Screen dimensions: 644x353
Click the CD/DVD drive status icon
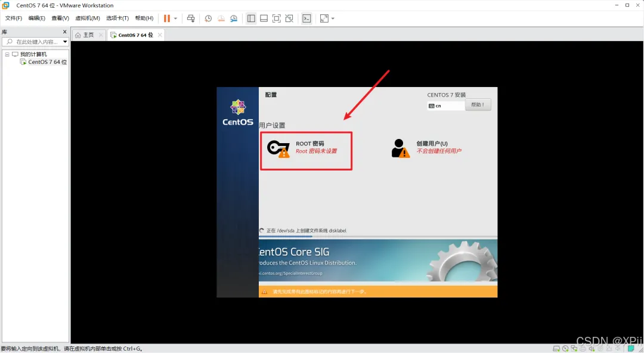click(565, 348)
